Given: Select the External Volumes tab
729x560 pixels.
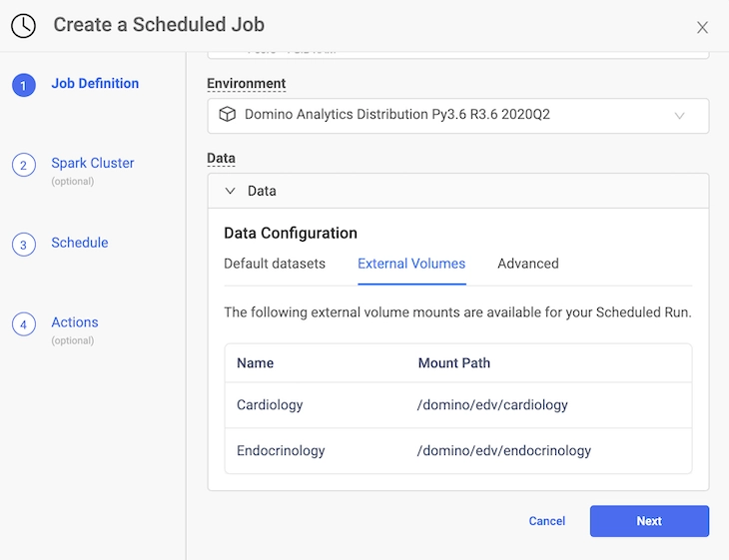Looking at the screenshot, I should pyautogui.click(x=411, y=264).
